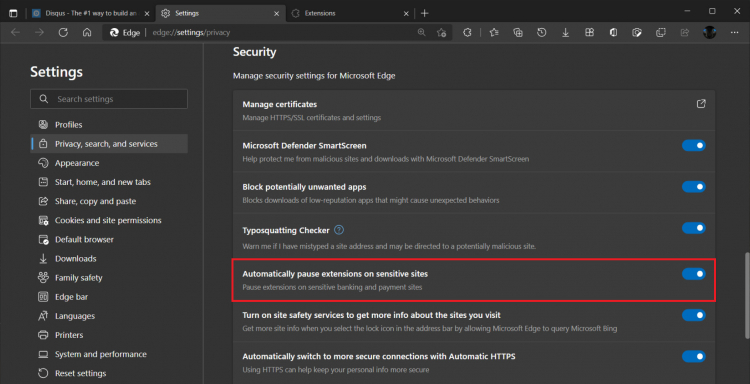Open tab actions menu at top-left
Screen dimensions: 750x384
tap(13, 13)
